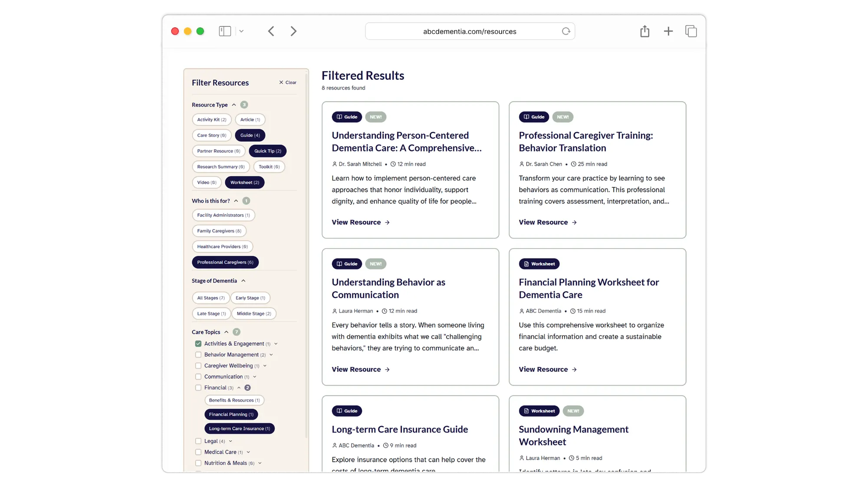This screenshot has width=868, height=488.
Task: Toggle the browser sidebar icon
Action: click(x=225, y=31)
